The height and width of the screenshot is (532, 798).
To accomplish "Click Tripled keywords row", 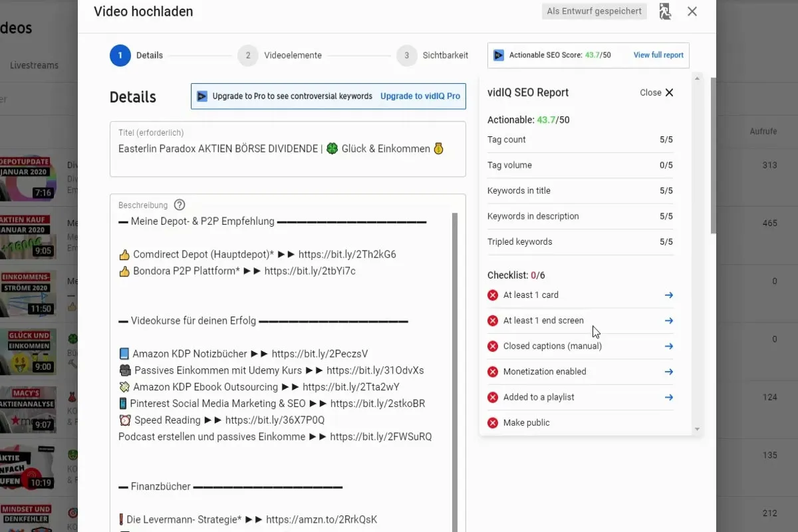I will tap(581, 242).
